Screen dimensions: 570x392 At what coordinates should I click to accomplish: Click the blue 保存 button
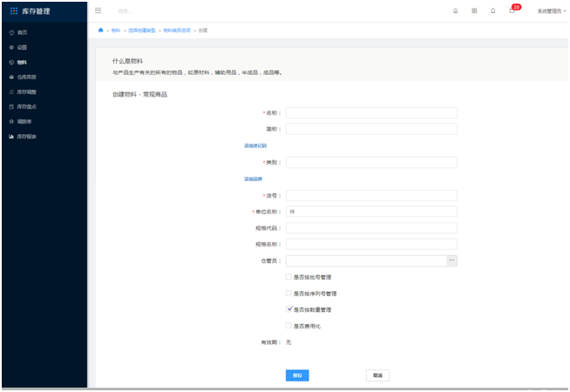(x=297, y=375)
